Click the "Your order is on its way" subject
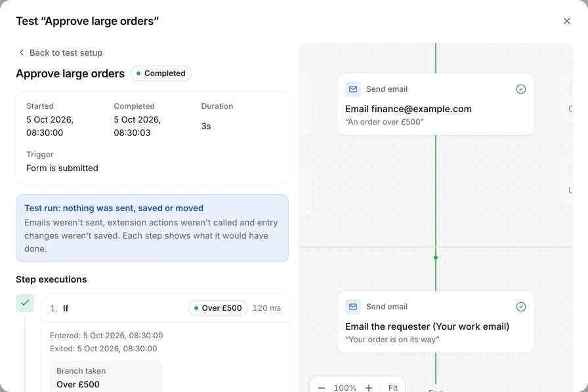This screenshot has height=392, width=588. pos(392,340)
